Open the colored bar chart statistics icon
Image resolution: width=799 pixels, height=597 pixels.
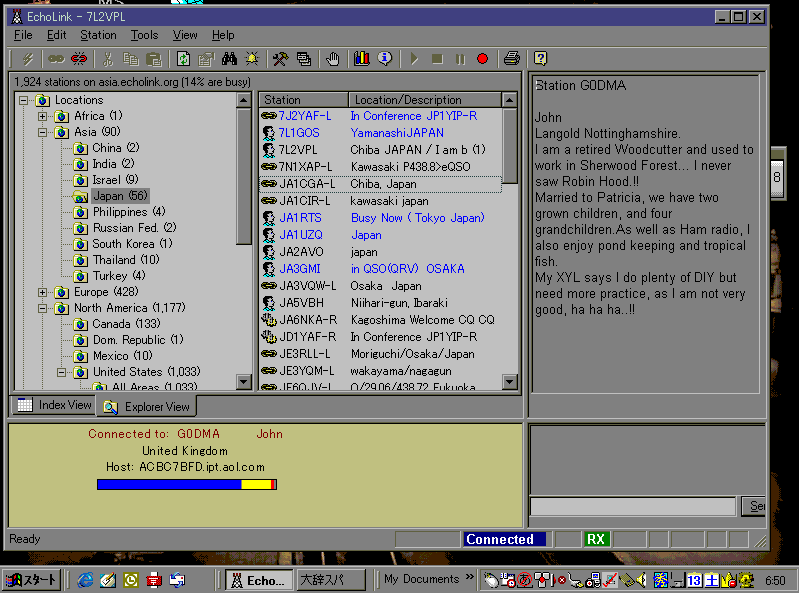362,59
